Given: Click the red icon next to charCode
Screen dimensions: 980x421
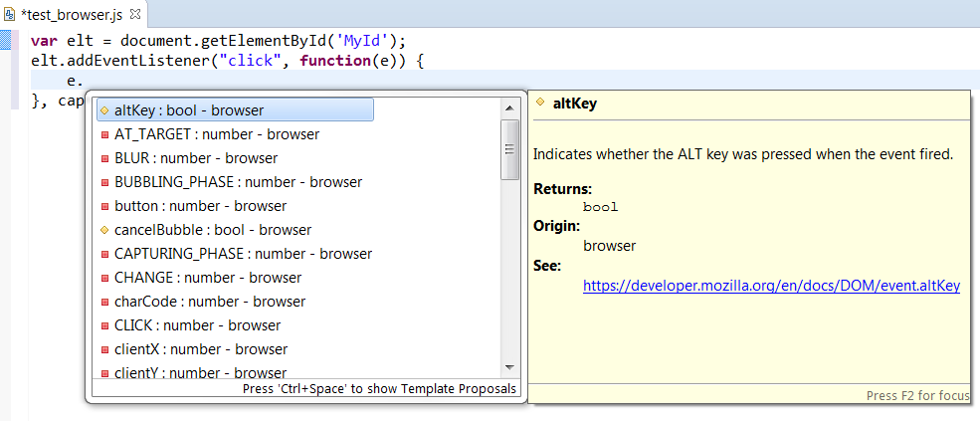Looking at the screenshot, I should pyautogui.click(x=104, y=302).
